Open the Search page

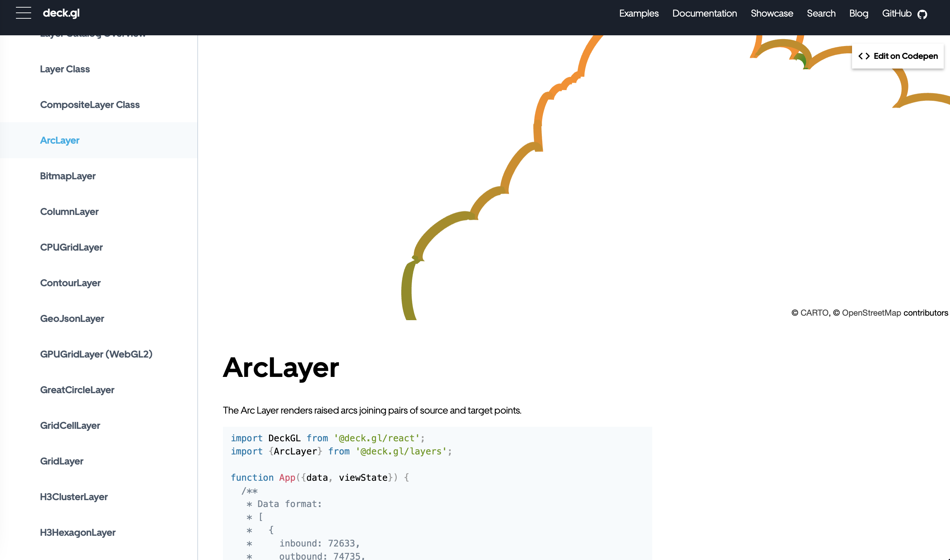821,13
